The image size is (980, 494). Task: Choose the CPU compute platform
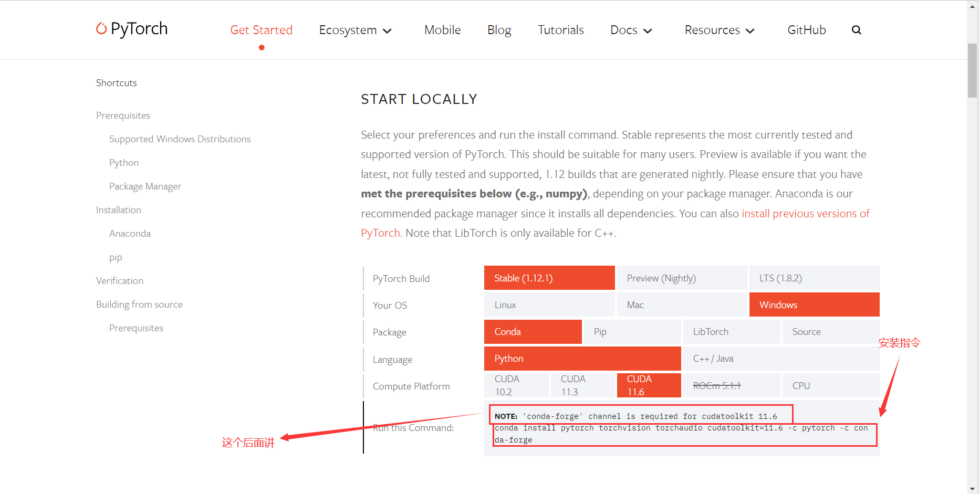click(x=830, y=385)
